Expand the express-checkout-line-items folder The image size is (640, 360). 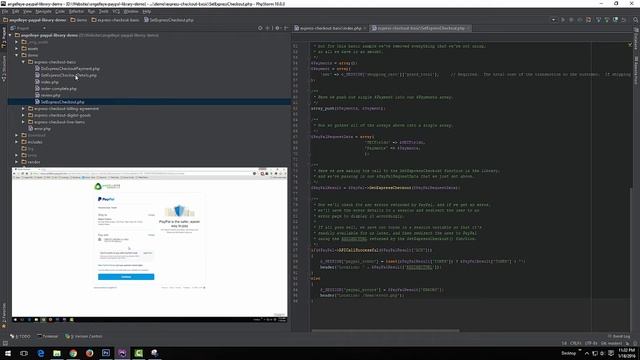(x=23, y=122)
